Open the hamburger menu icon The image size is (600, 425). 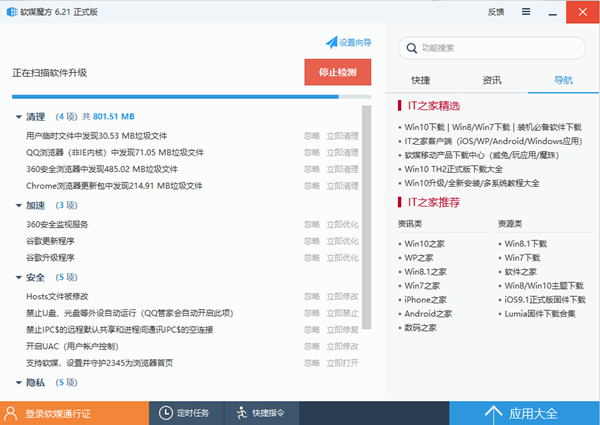point(526,12)
